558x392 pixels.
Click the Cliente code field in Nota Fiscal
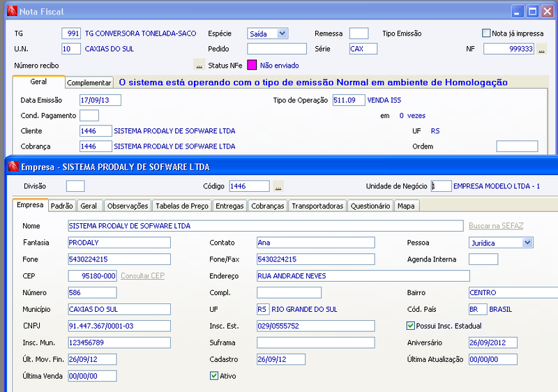(96, 130)
